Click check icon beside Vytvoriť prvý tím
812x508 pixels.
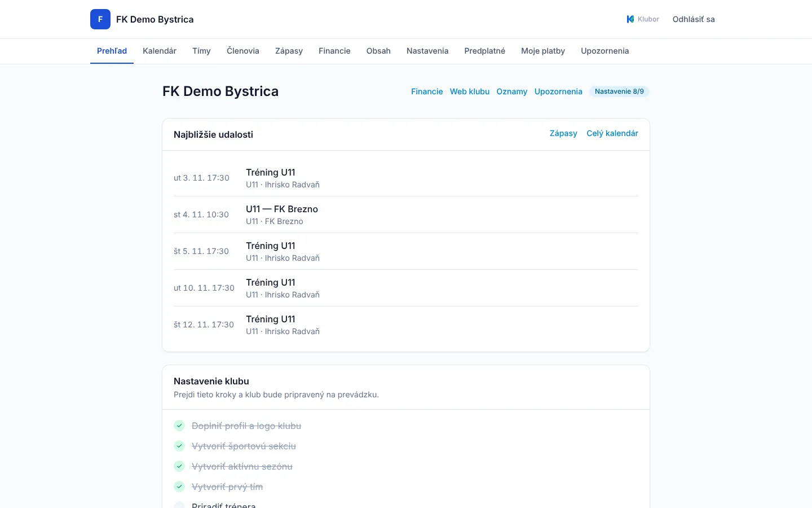tap(179, 487)
